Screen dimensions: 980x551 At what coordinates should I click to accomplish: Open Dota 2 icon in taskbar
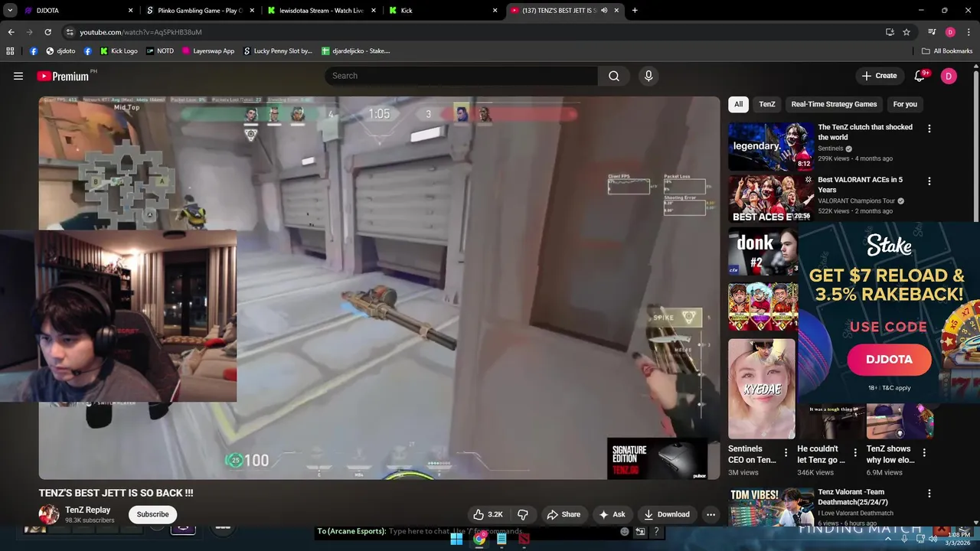[x=524, y=539]
